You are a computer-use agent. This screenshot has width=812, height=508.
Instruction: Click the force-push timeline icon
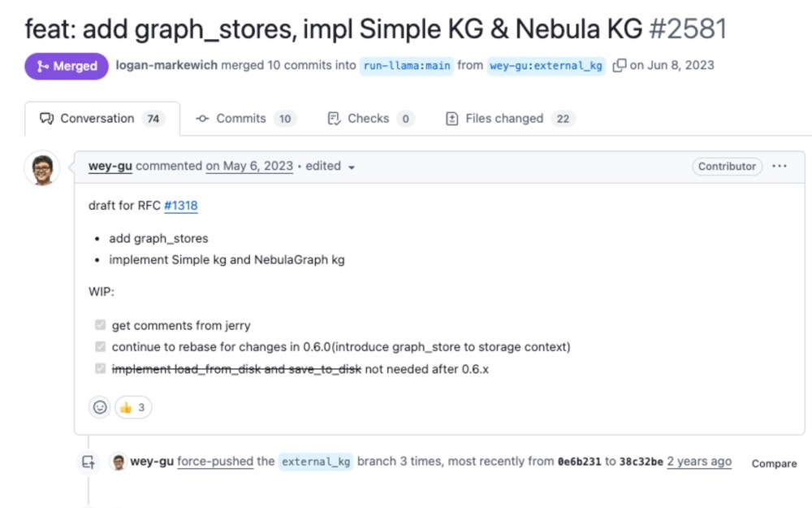88,462
